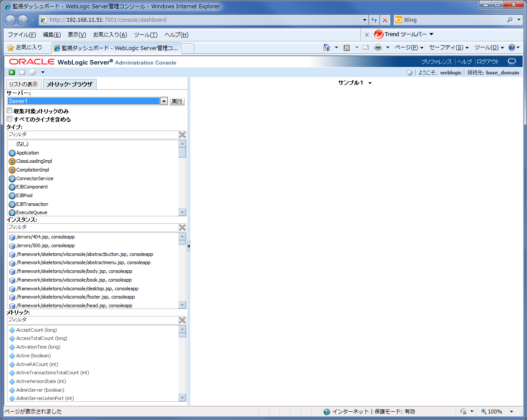The width and height of the screenshot is (527, 420).
Task: Click the RSS feeds toolbar icon
Action: pyautogui.click(x=347, y=47)
